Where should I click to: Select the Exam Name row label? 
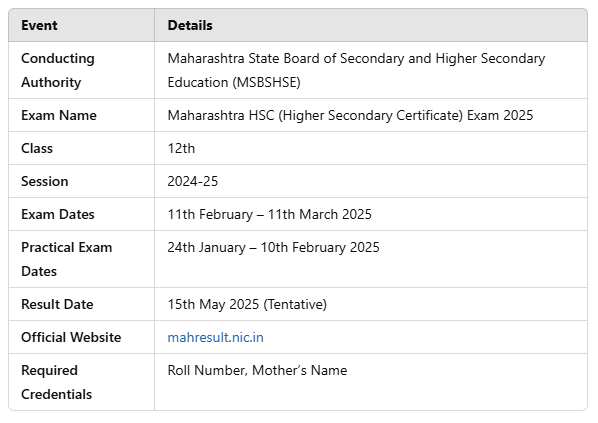(x=59, y=116)
